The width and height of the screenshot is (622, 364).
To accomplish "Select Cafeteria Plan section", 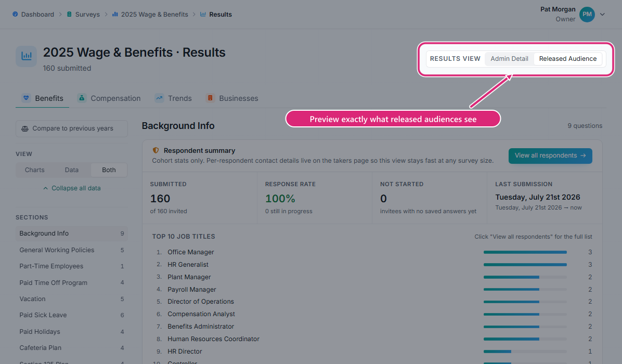I will tap(72, 348).
